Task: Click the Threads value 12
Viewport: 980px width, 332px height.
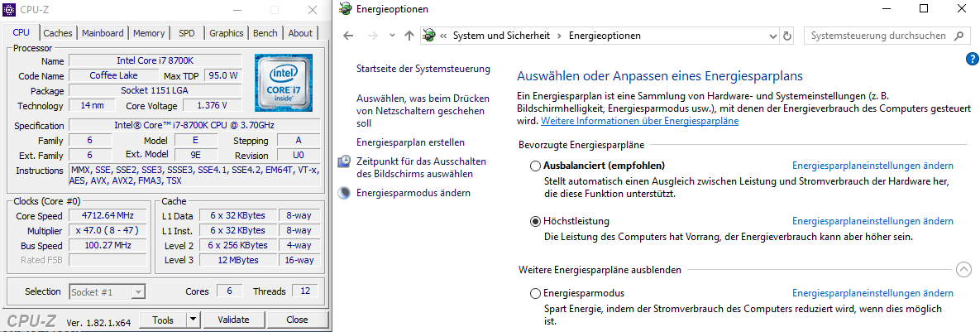Action: tap(305, 291)
